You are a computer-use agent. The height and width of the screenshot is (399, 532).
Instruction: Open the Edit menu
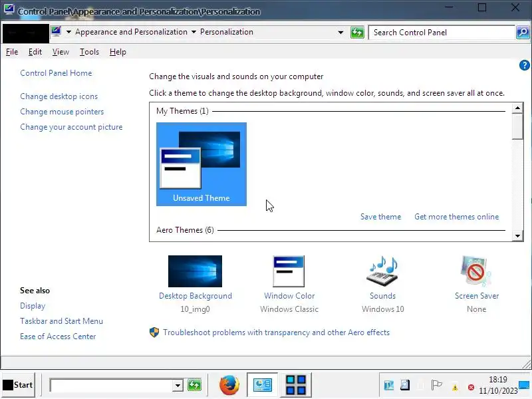[35, 52]
